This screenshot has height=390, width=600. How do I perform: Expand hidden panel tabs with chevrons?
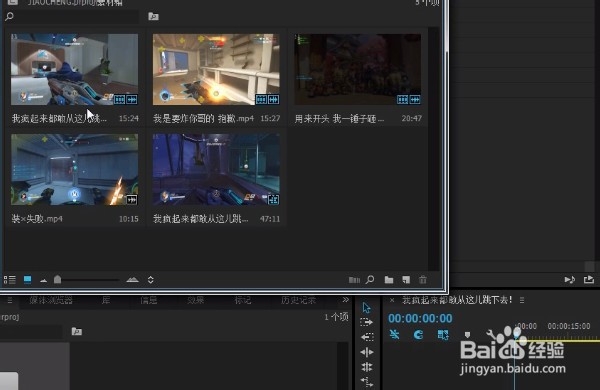pos(346,300)
